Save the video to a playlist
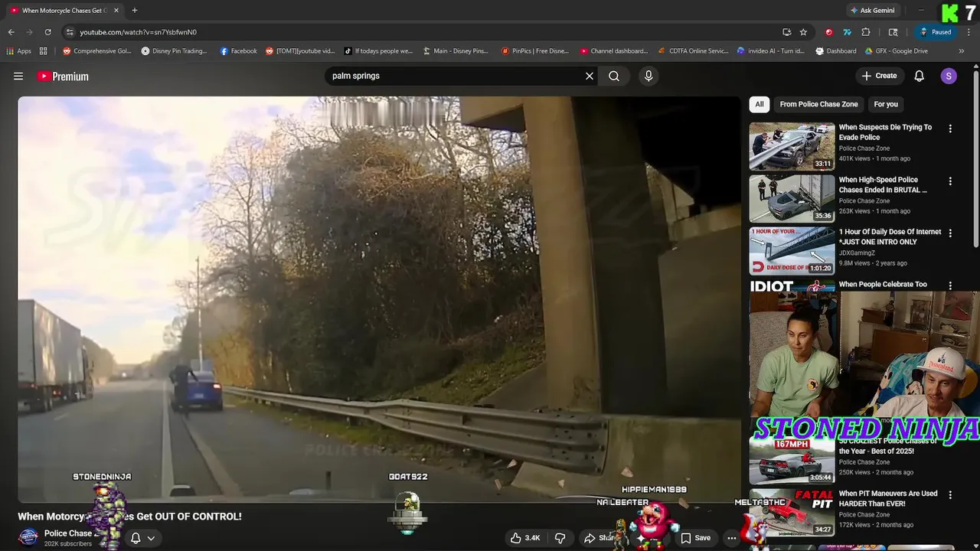The image size is (980, 551). [x=696, y=538]
